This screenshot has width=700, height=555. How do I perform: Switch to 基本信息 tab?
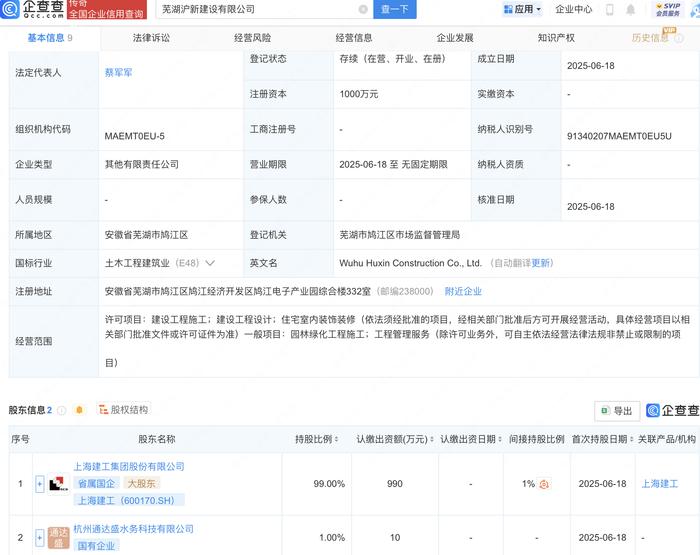point(50,38)
